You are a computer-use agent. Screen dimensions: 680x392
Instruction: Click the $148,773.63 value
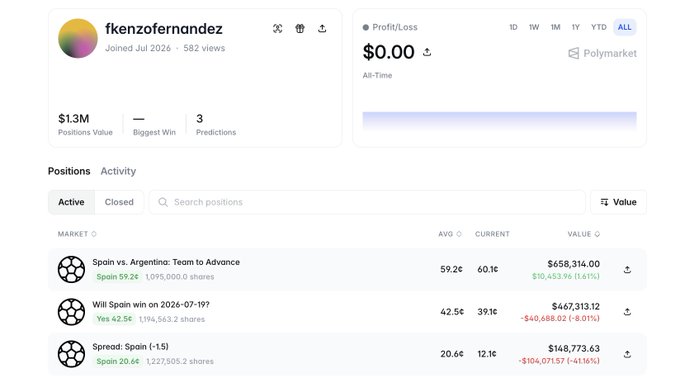tap(574, 349)
